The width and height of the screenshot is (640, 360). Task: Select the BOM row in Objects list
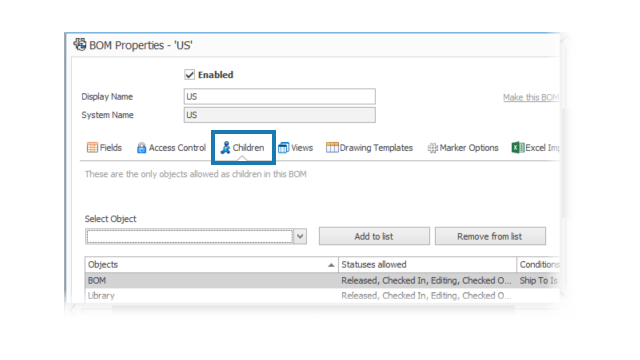(322, 280)
